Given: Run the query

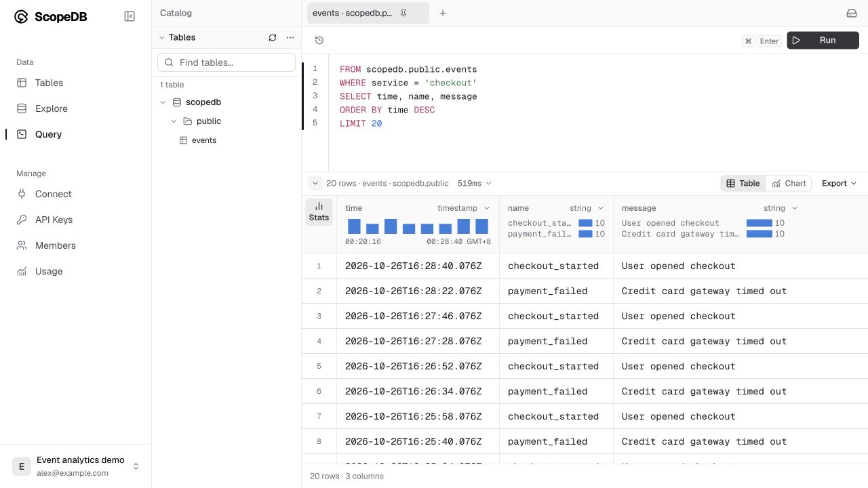Looking at the screenshot, I should [x=823, y=41].
